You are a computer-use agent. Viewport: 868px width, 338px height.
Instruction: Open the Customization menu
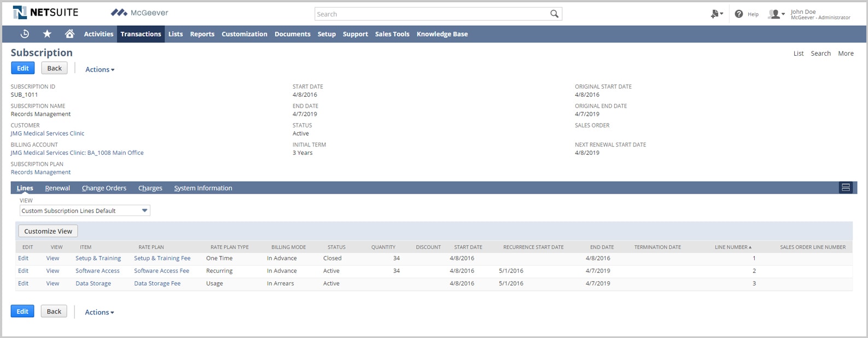[x=244, y=34]
